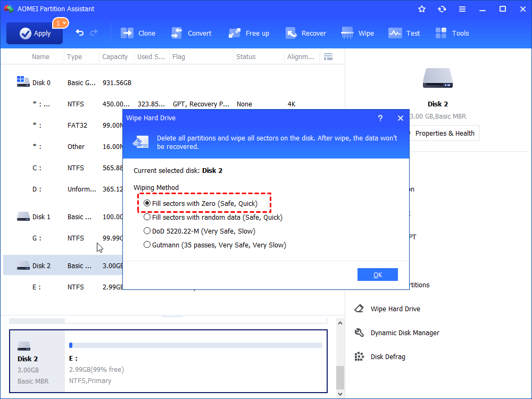Click the Undo arrow icon
Image resolution: width=532 pixels, height=399 pixels.
click(x=80, y=32)
